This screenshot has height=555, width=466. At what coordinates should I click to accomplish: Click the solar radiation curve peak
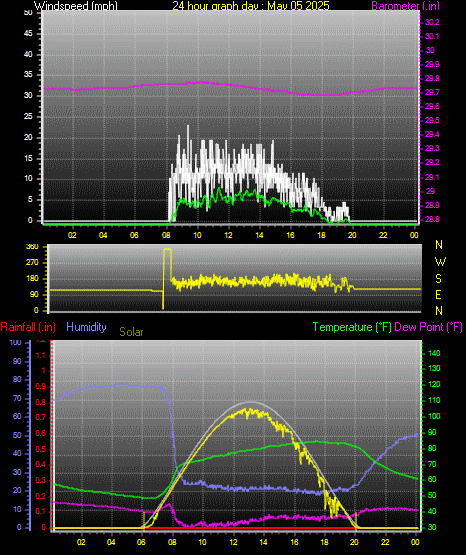point(250,411)
